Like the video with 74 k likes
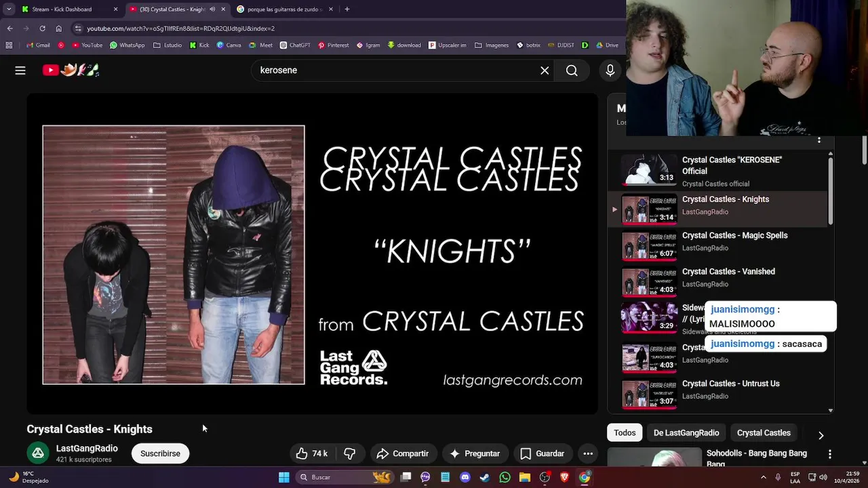Screen dimensions: 868x488 coord(312,453)
